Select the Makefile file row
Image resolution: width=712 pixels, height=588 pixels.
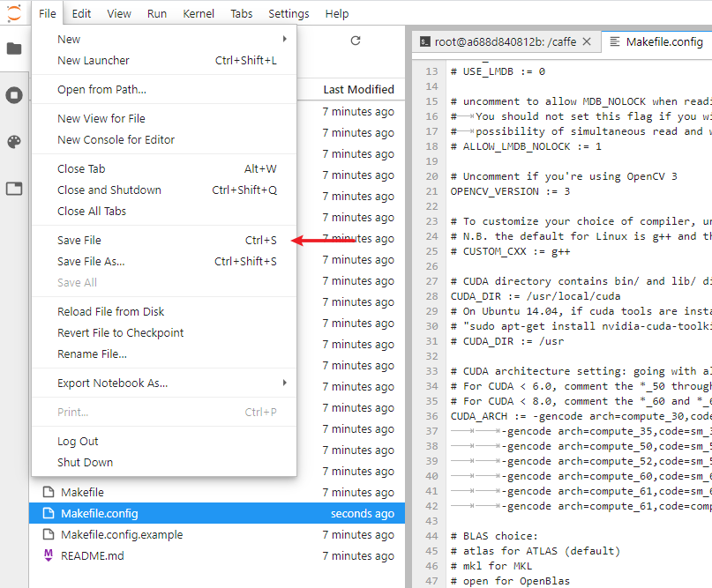(x=217, y=492)
